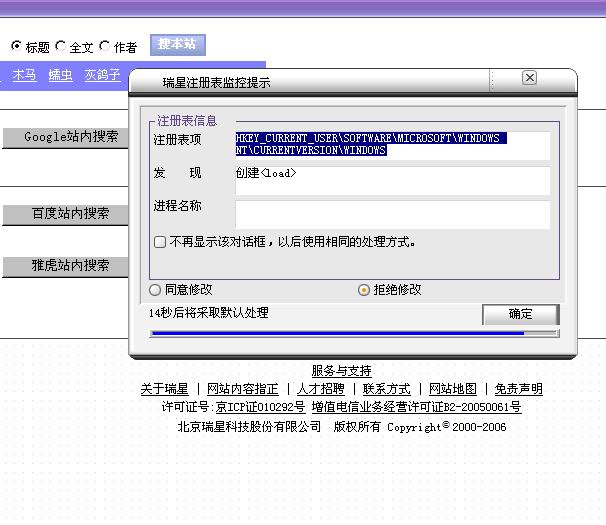
Task: Open the 木马 link
Action: pyautogui.click(x=24, y=75)
